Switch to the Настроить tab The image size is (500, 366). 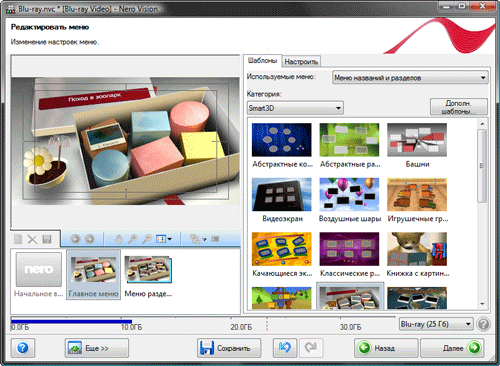(301, 62)
